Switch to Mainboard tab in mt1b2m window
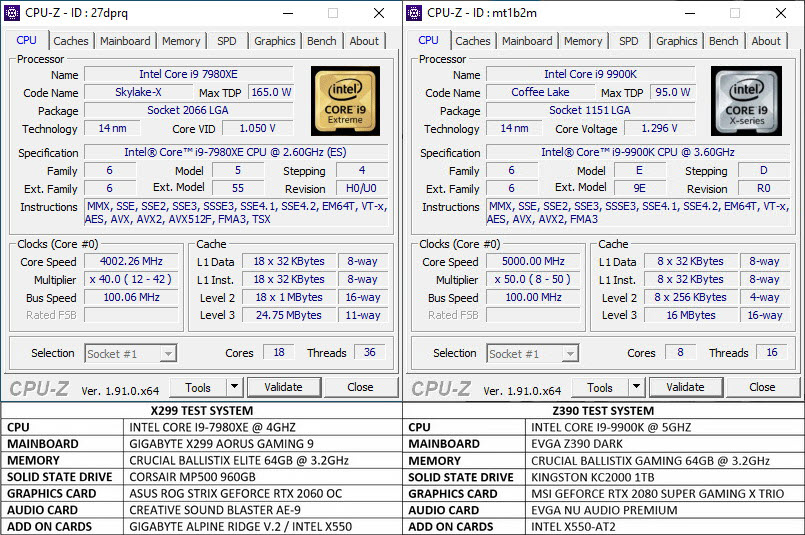Image resolution: width=805 pixels, height=535 pixels. pos(527,41)
